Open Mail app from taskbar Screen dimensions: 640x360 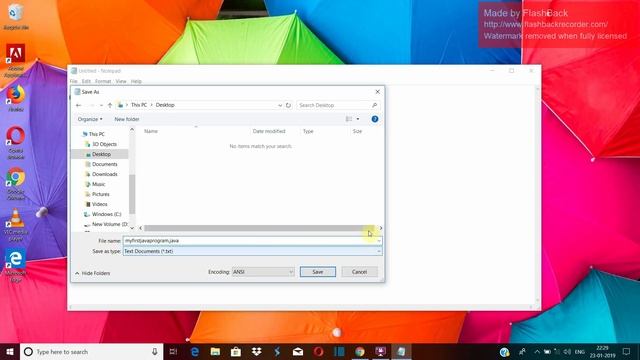coord(298,352)
